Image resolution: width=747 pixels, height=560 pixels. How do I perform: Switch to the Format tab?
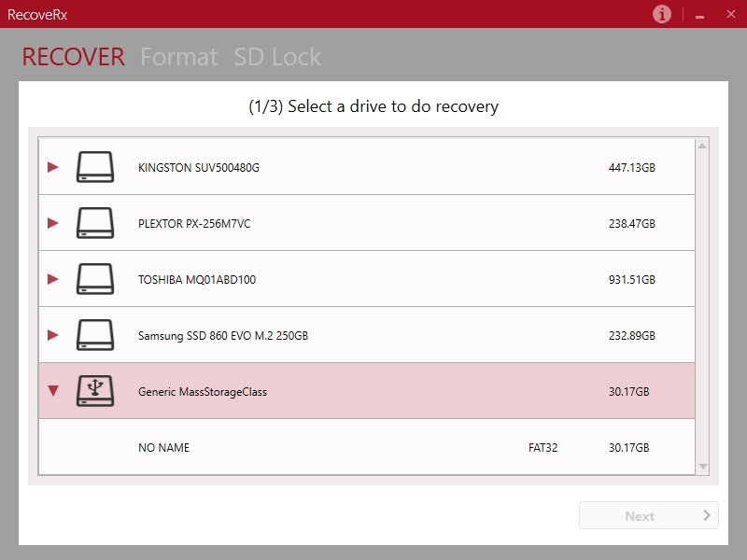pos(179,57)
